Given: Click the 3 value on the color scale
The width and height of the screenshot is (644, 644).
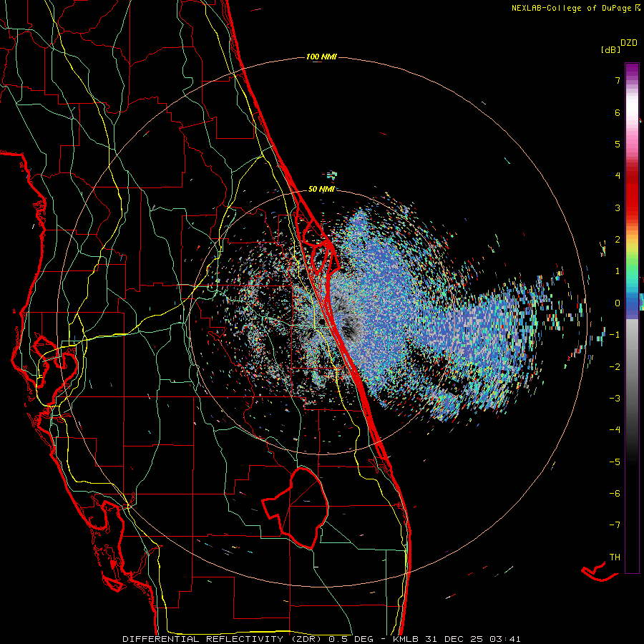Looking at the screenshot, I should point(618,208).
